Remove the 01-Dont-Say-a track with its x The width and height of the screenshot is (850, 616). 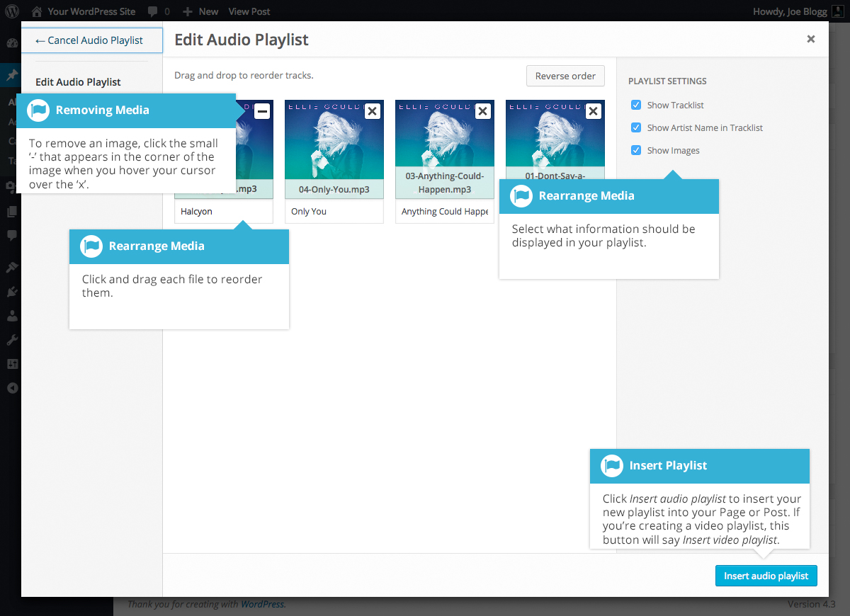coord(593,111)
